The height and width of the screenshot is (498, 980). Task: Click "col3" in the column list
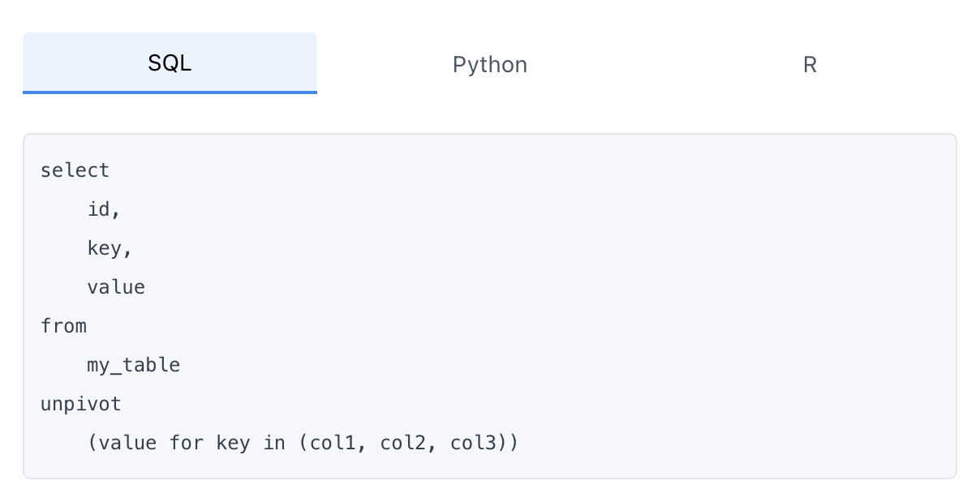pyautogui.click(x=473, y=443)
